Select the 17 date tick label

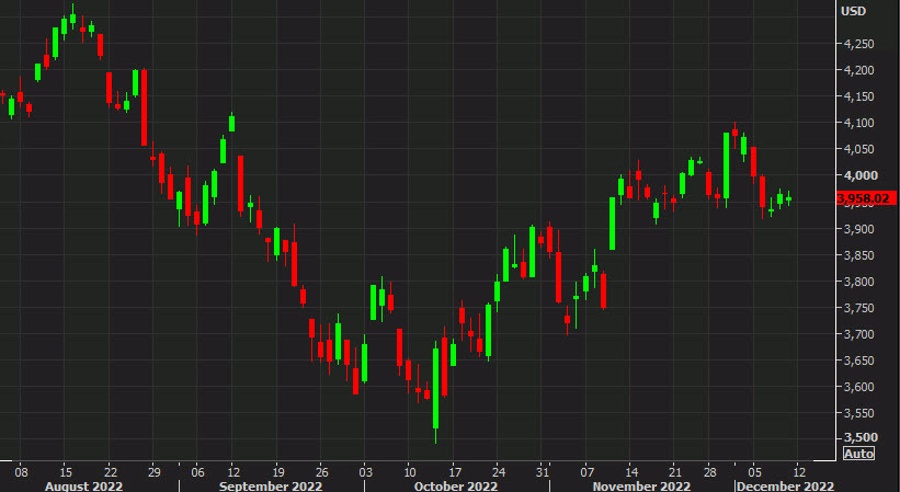tap(455, 469)
